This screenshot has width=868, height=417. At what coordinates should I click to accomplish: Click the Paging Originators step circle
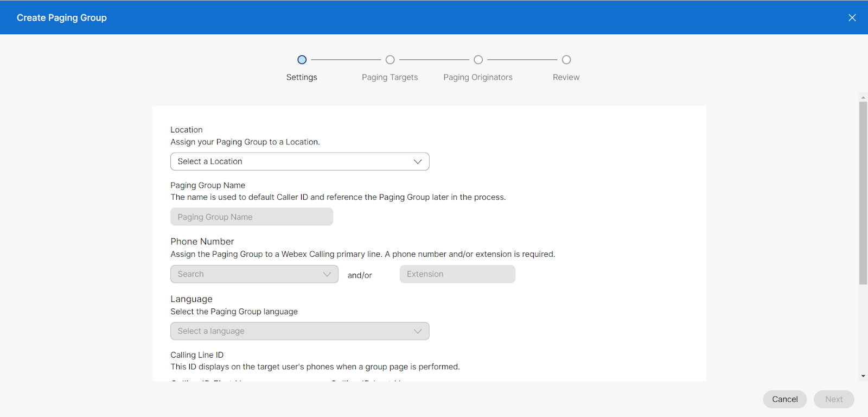pyautogui.click(x=478, y=60)
